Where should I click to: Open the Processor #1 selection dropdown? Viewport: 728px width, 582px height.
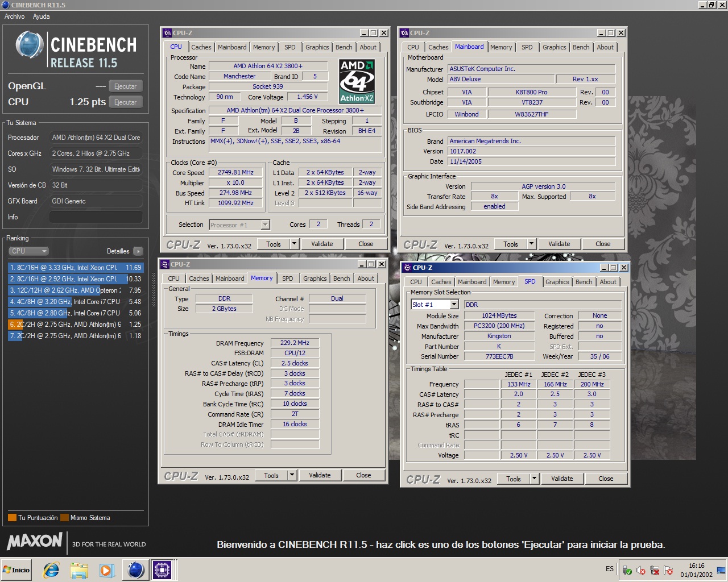265,225
